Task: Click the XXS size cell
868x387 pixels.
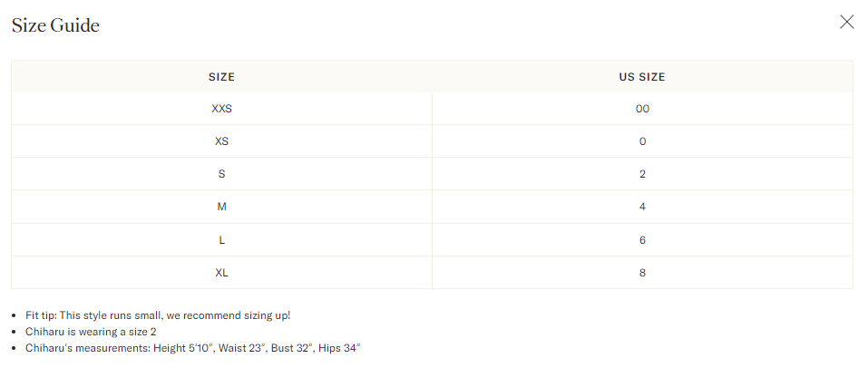Action: (221, 109)
